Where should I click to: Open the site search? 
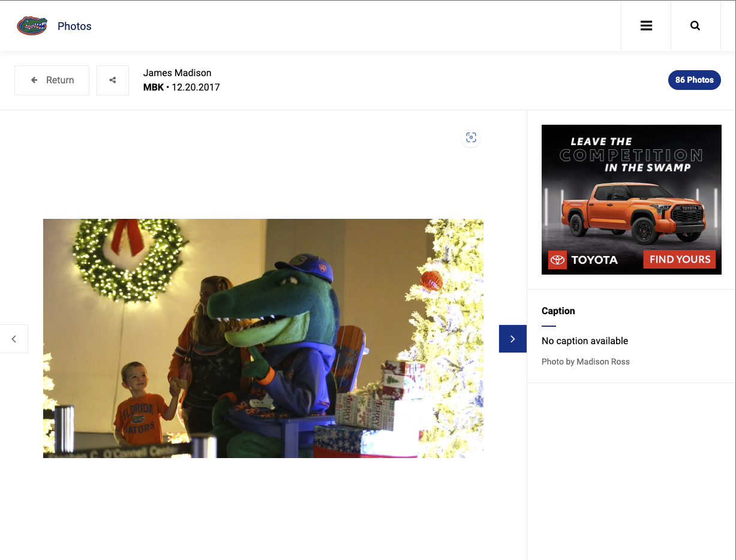[695, 26]
